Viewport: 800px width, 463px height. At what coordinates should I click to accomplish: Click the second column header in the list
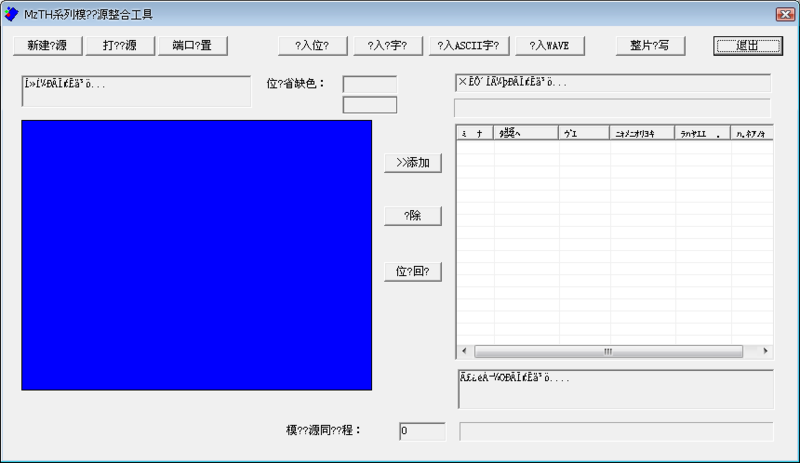[x=526, y=133]
